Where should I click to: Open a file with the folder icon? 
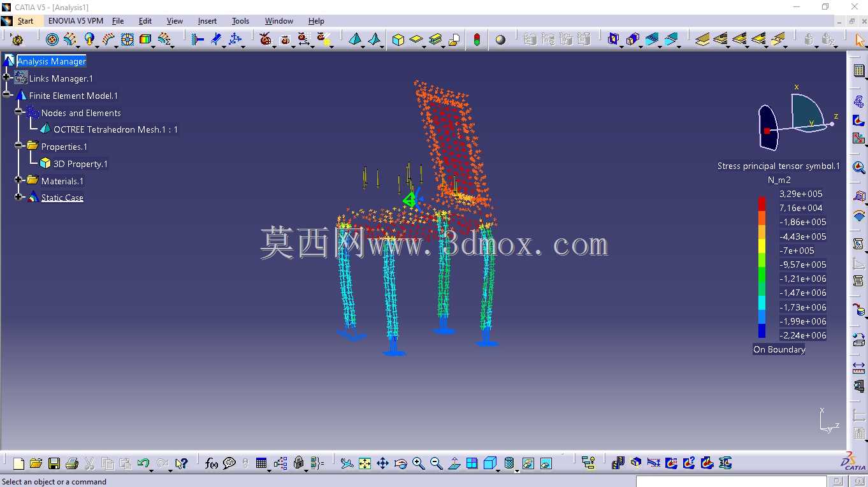(x=36, y=463)
